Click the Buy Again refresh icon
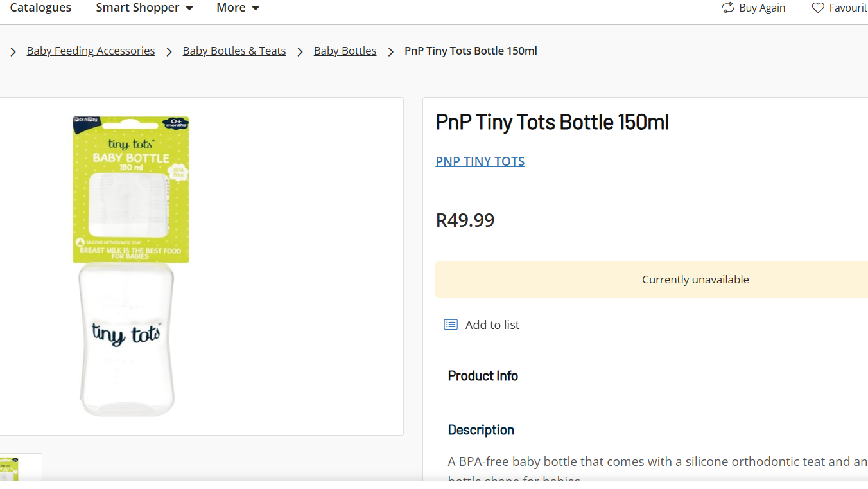 [727, 8]
